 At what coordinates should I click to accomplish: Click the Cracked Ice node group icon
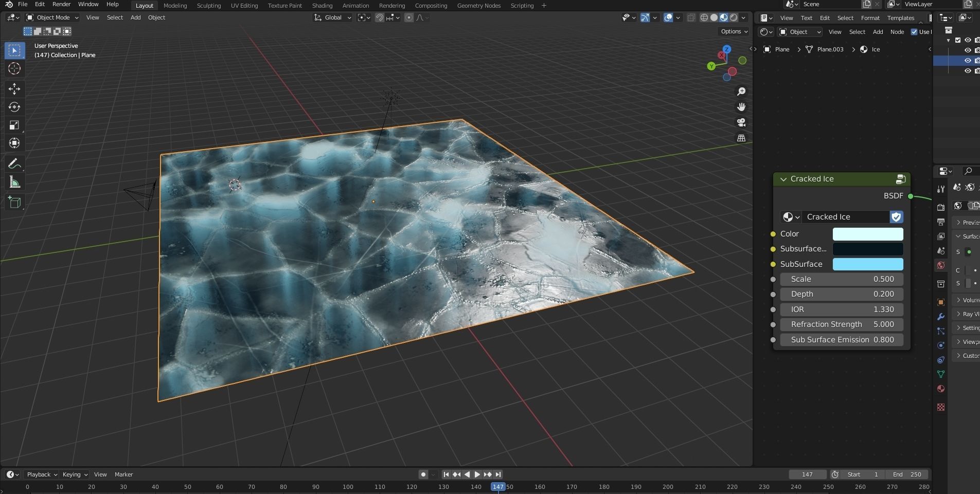coord(901,179)
